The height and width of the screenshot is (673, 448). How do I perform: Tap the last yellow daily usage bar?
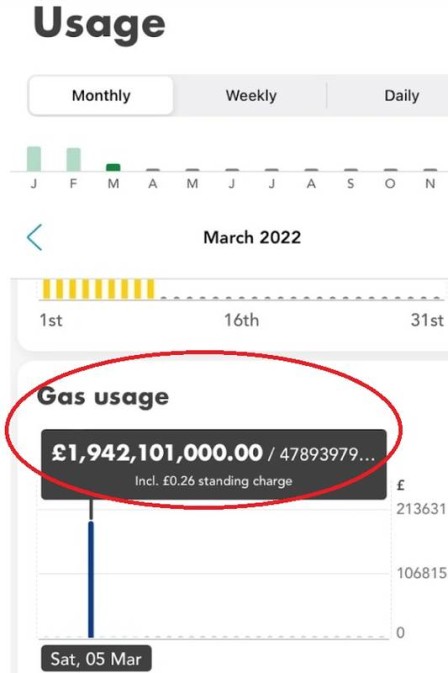click(x=151, y=289)
